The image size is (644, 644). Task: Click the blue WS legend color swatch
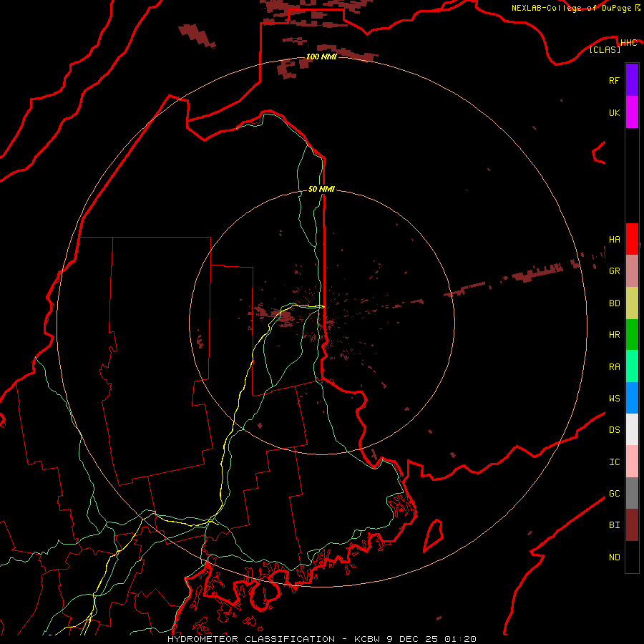coord(632,398)
